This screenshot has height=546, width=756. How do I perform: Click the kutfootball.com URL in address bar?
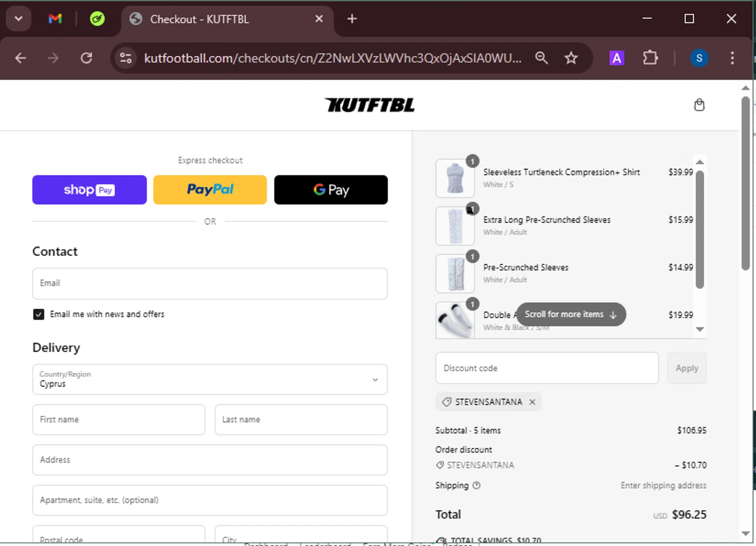[333, 58]
